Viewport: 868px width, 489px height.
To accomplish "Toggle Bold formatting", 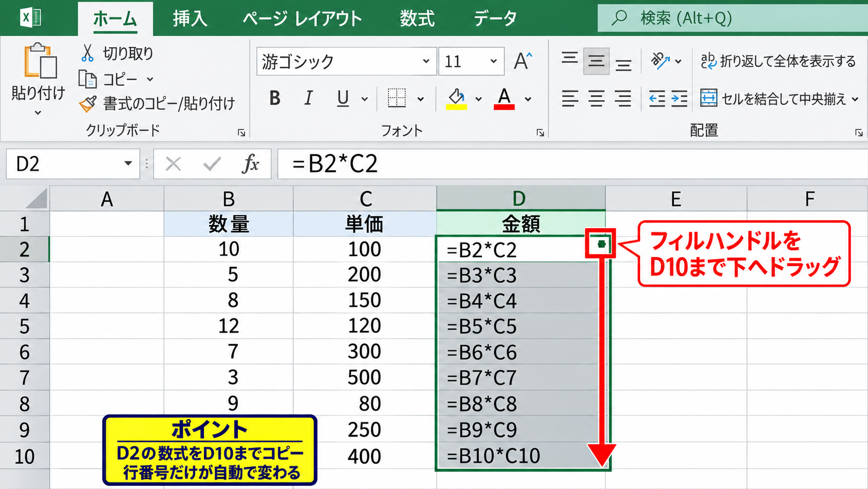I will click(x=275, y=98).
